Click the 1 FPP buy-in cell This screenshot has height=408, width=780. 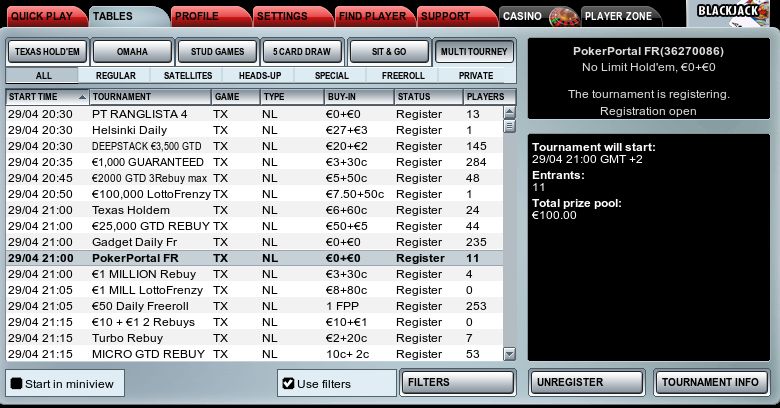pos(342,306)
